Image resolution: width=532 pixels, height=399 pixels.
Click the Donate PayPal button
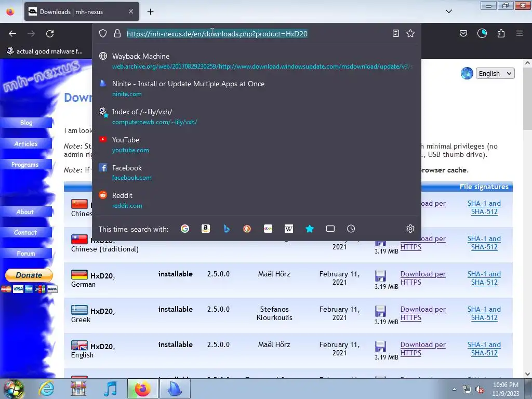(29, 275)
